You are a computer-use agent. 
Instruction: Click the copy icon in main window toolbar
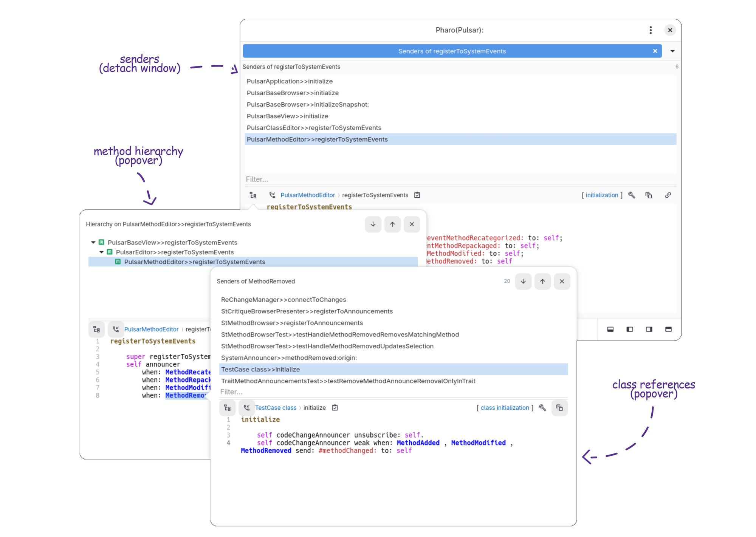click(x=649, y=195)
